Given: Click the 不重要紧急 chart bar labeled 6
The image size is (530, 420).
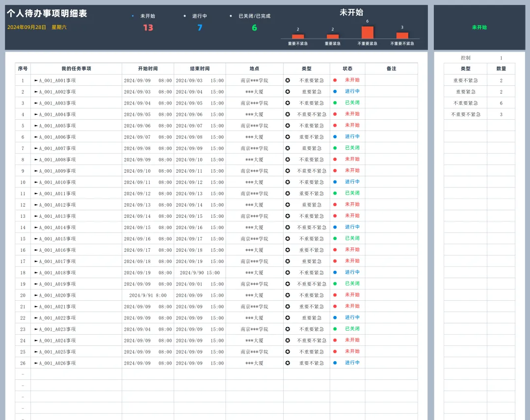Looking at the screenshot, I should point(368,32).
